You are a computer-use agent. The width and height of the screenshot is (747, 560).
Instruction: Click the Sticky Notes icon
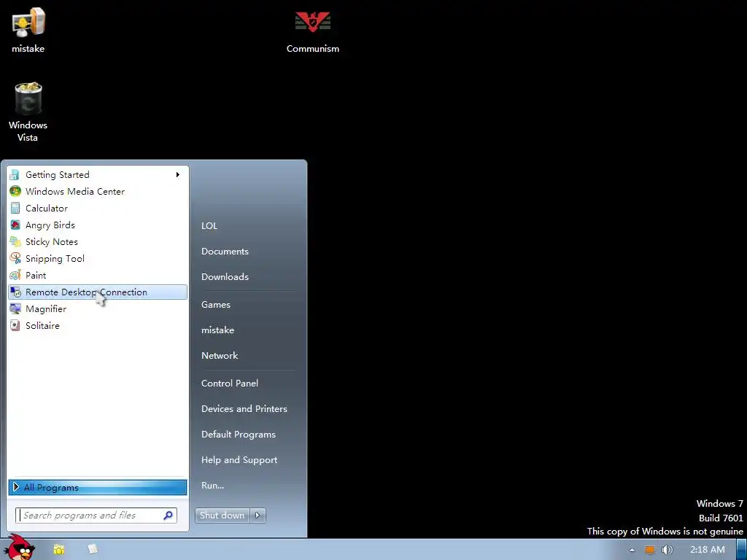(x=15, y=241)
